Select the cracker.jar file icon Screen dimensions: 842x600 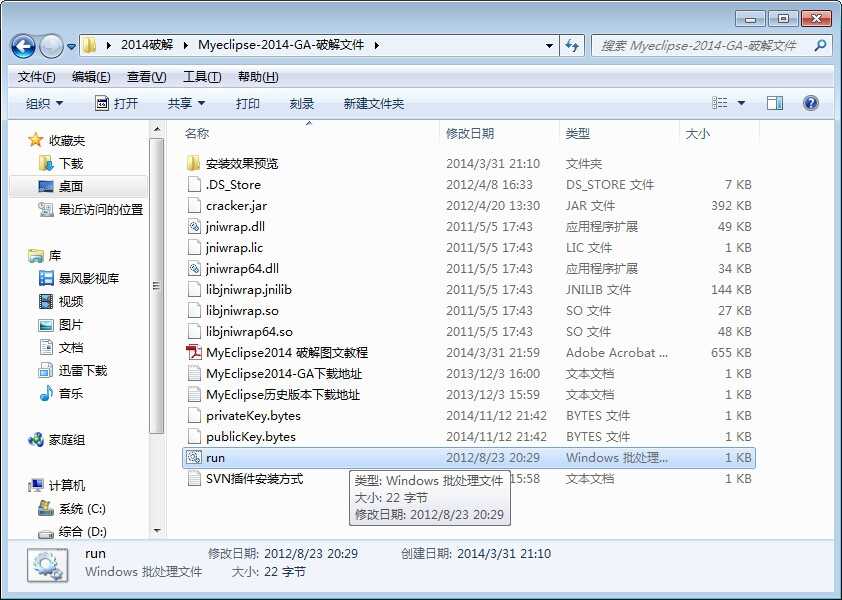(x=194, y=205)
